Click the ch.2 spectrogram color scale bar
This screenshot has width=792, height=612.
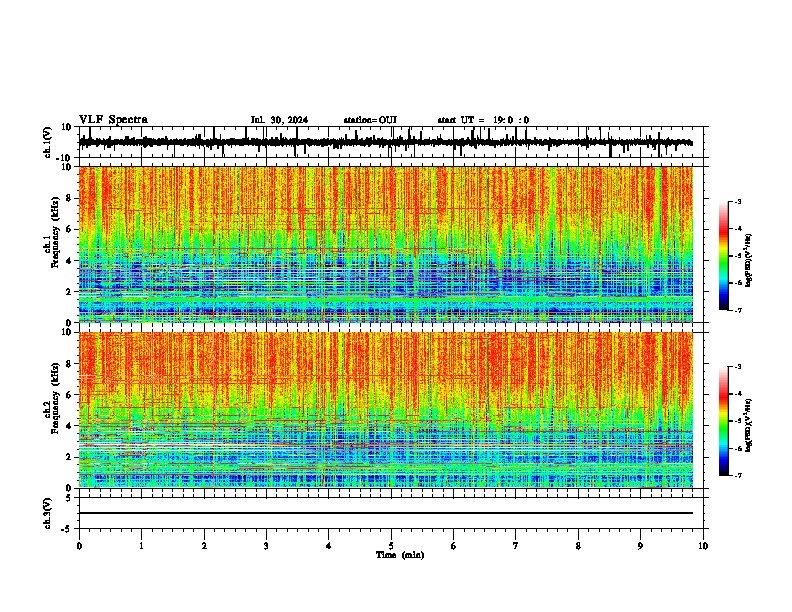(723, 421)
